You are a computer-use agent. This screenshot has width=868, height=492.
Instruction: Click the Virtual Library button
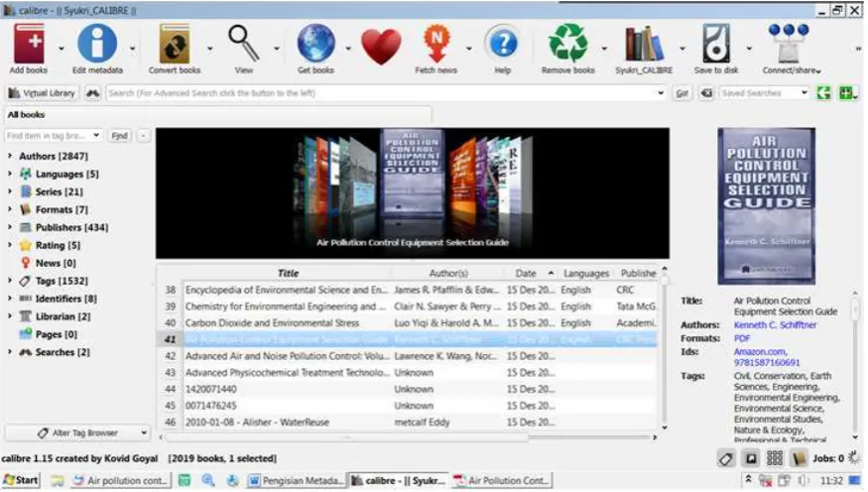coord(42,93)
